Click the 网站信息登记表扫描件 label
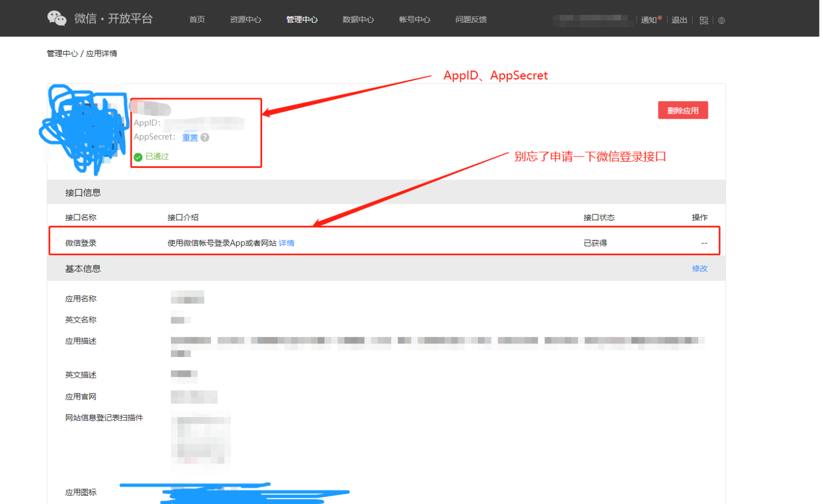The height and width of the screenshot is (504, 823). click(104, 418)
